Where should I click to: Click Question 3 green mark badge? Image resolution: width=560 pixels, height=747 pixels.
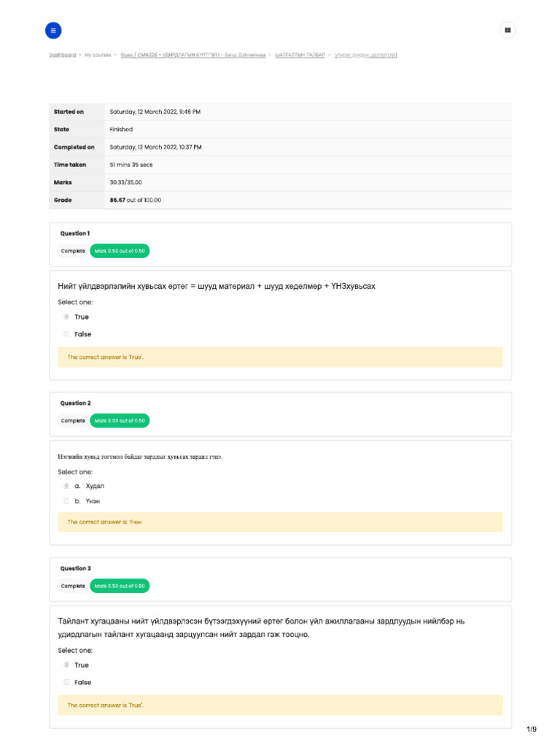[119, 586]
